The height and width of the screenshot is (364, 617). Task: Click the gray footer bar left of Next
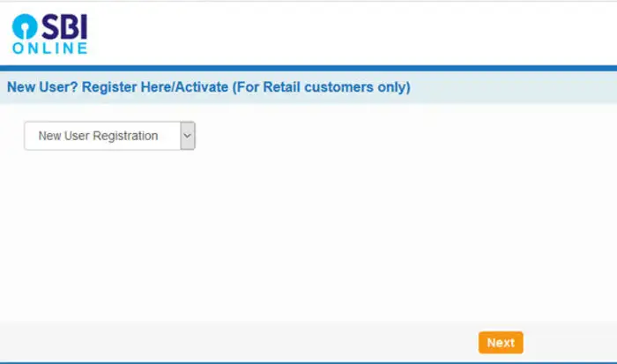click(x=238, y=342)
